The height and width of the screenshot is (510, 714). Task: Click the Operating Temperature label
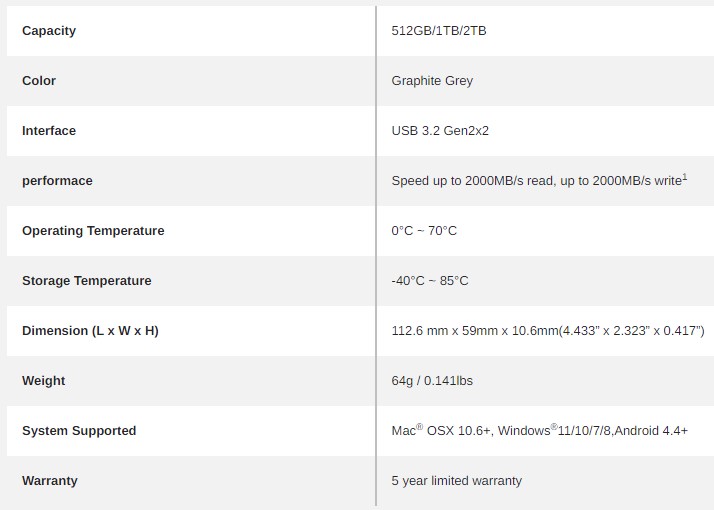click(93, 231)
